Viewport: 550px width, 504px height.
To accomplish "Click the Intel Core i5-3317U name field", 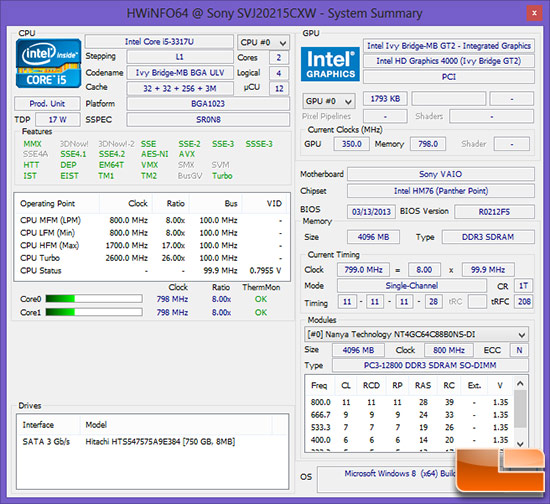I will click(x=159, y=42).
